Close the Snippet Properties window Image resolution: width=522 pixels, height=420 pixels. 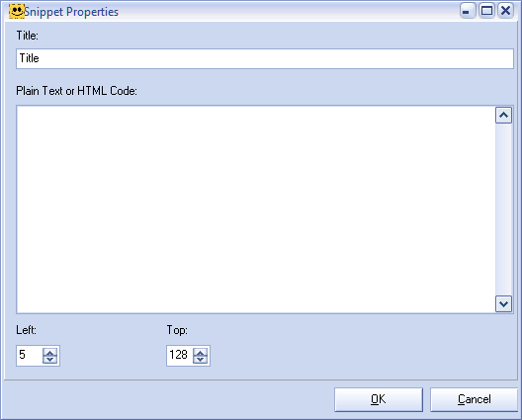(x=505, y=11)
